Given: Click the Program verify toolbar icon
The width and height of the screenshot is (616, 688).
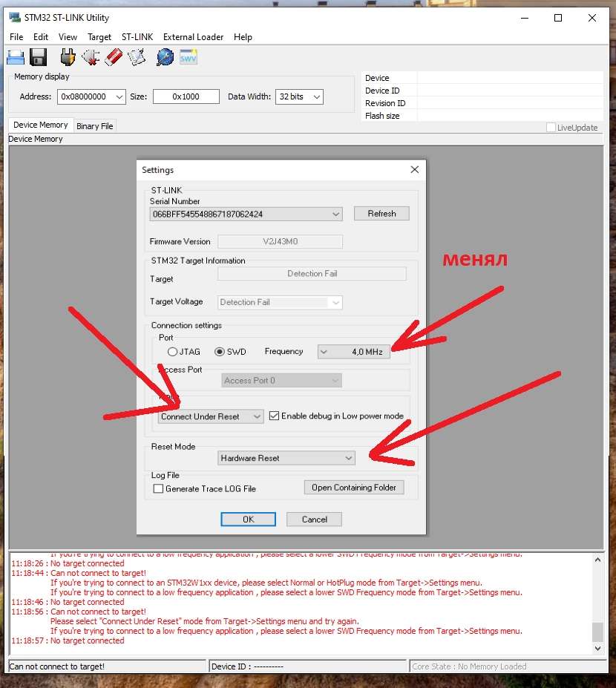Looking at the screenshot, I should [137, 57].
